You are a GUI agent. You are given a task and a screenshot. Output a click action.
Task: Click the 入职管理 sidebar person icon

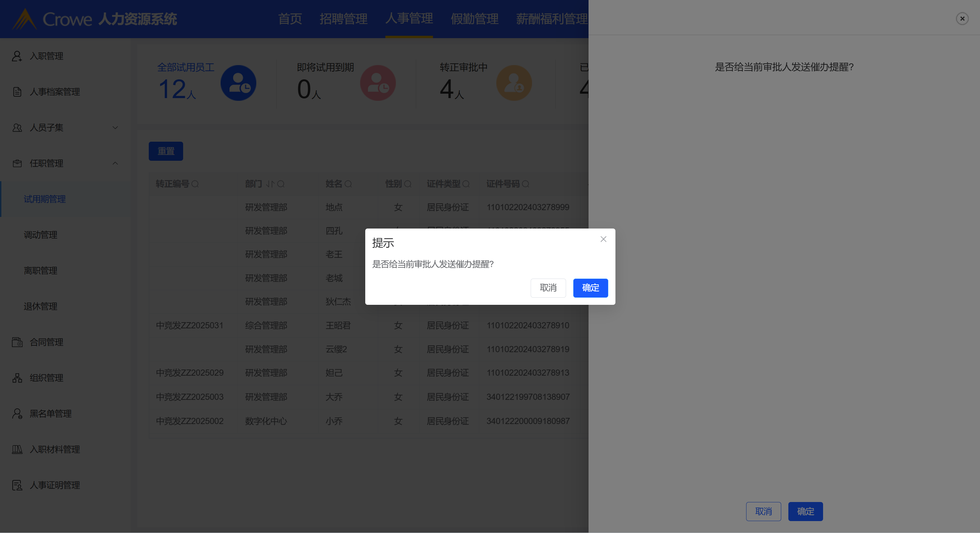click(17, 56)
